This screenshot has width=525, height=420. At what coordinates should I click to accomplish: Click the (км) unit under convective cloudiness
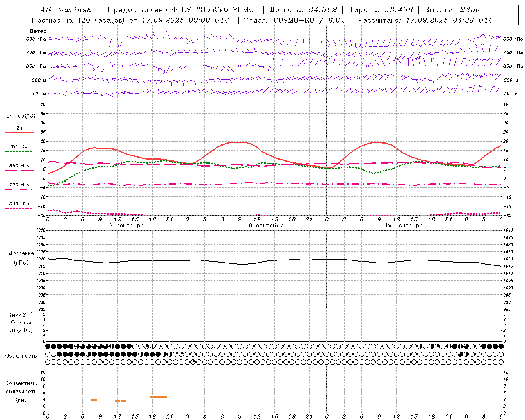tap(21, 399)
